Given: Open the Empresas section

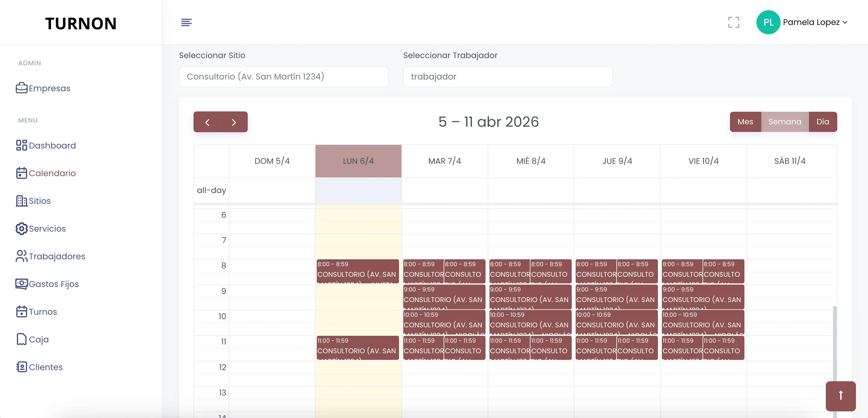Looking at the screenshot, I should [x=49, y=88].
